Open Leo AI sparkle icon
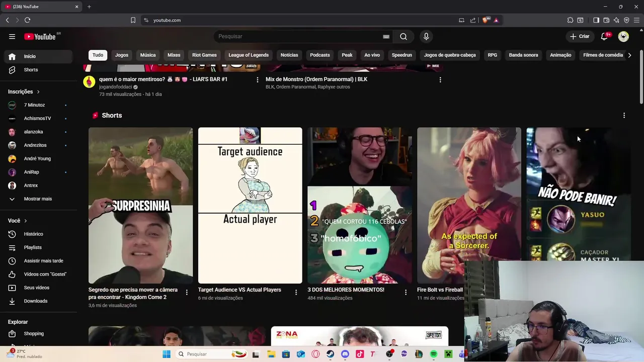Viewport: 644px width, 362px height. point(616,20)
